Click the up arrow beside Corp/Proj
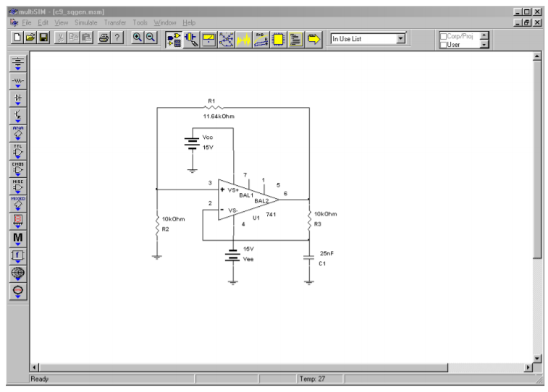 [x=484, y=35]
